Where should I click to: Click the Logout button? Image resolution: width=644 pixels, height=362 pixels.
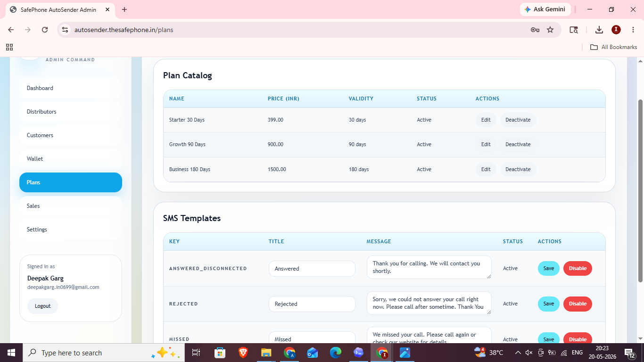pyautogui.click(x=42, y=306)
